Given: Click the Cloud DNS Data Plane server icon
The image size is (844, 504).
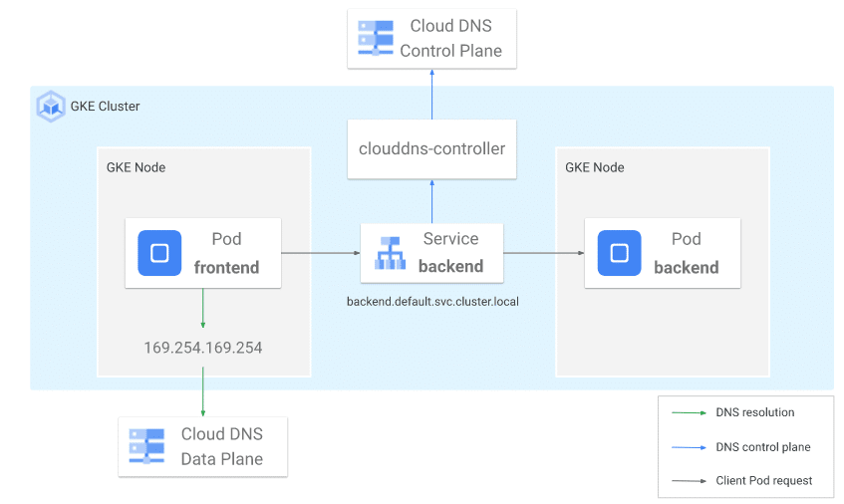Looking at the screenshot, I should (x=146, y=446).
